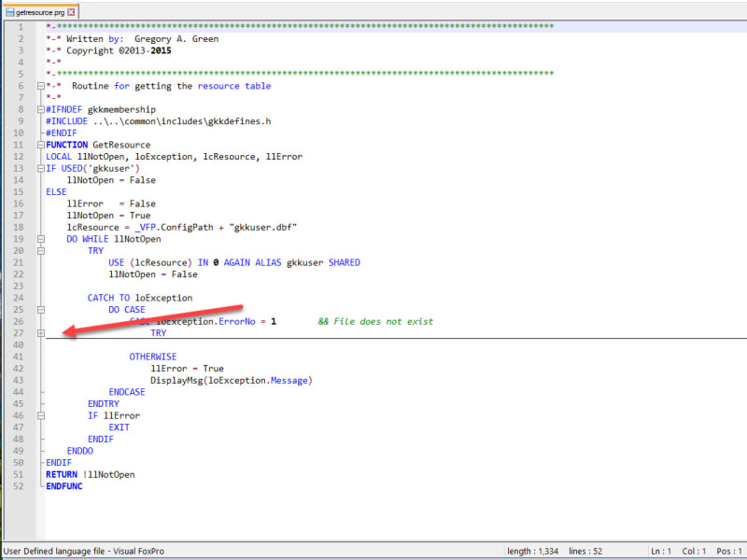
Task: Click the gkkdefines.h include path
Action: coord(182,121)
